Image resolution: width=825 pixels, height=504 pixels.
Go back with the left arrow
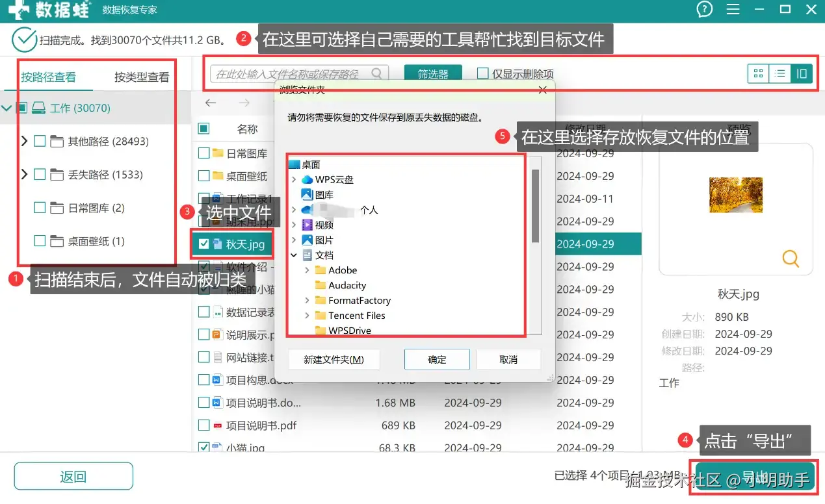[x=210, y=103]
